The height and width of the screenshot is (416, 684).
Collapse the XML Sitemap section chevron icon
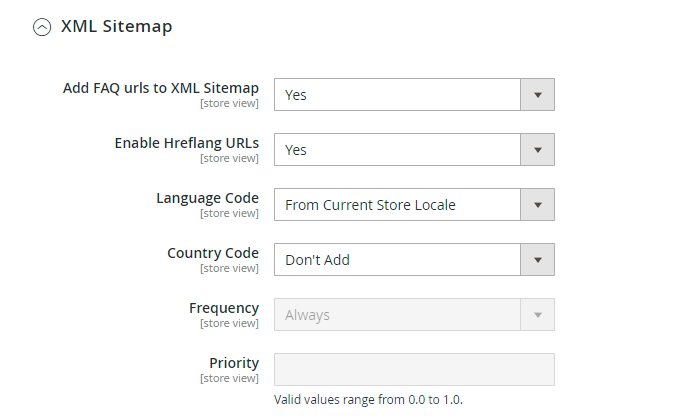click(41, 28)
